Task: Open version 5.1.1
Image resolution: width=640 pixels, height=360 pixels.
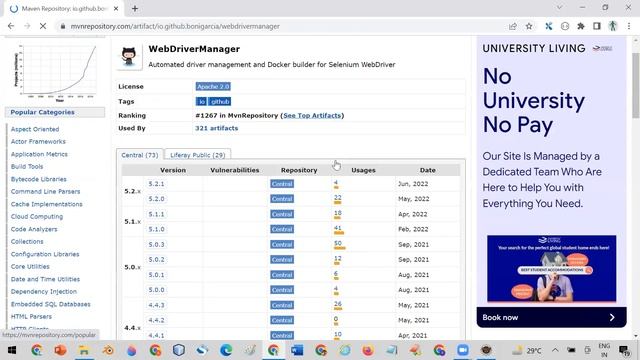Action: [x=156, y=214]
